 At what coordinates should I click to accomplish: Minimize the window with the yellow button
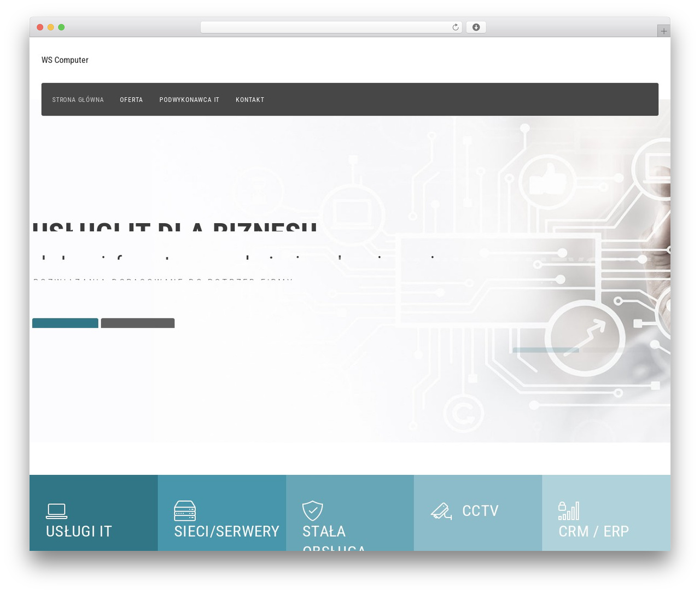tap(51, 27)
